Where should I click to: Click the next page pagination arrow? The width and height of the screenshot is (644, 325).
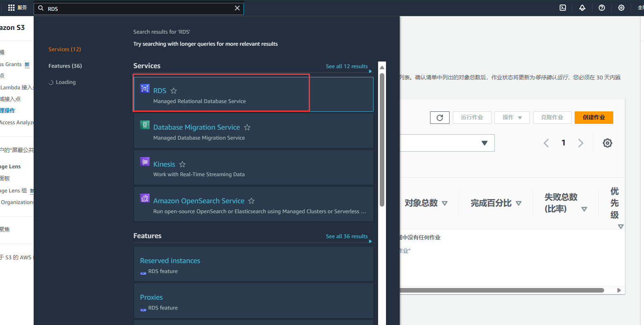pos(580,143)
